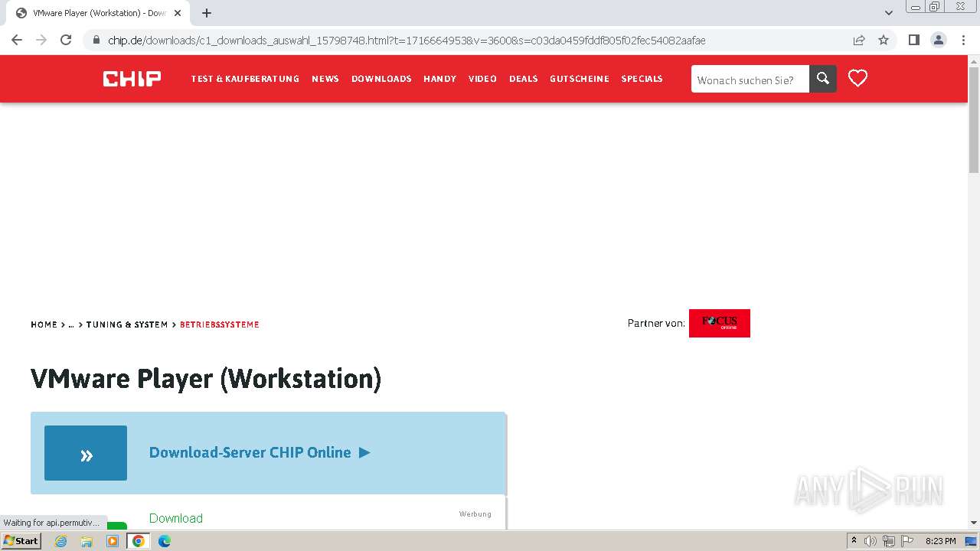This screenshot has height=551, width=980.
Task: Open the Handy menu item
Action: [440, 79]
